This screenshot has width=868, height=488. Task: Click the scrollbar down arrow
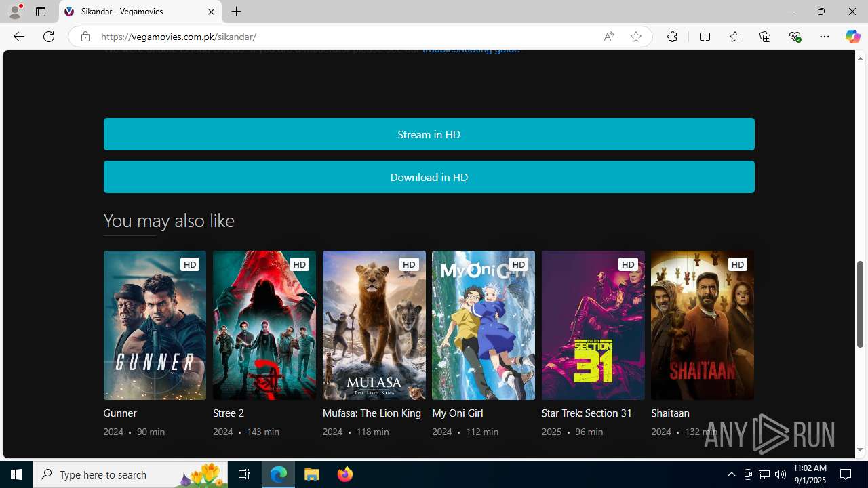861,449
